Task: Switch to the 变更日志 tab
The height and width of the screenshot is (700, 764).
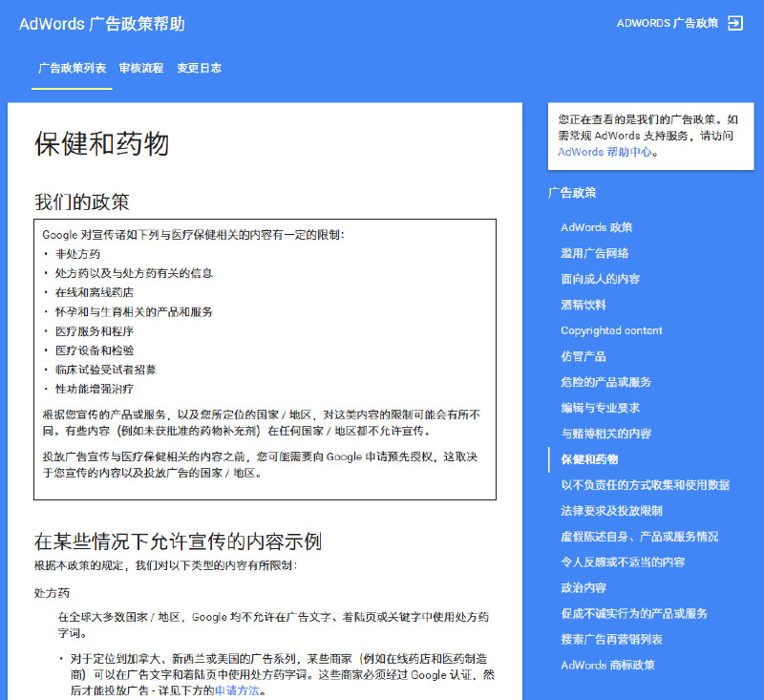Action: click(199, 68)
